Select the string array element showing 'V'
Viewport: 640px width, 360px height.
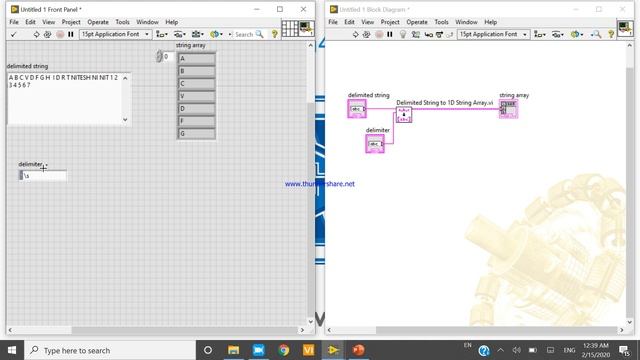click(197, 96)
